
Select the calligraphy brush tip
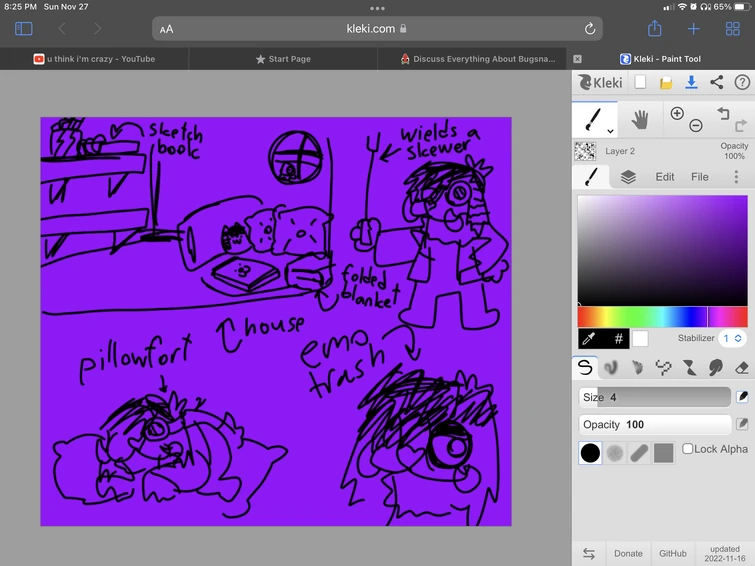639,453
